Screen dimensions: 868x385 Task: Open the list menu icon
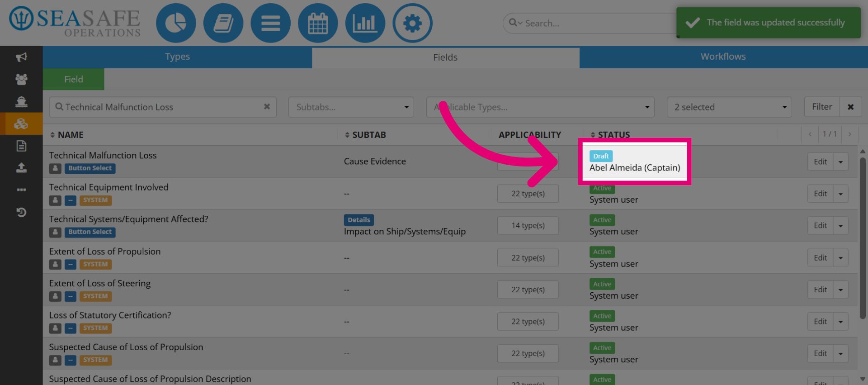270,23
